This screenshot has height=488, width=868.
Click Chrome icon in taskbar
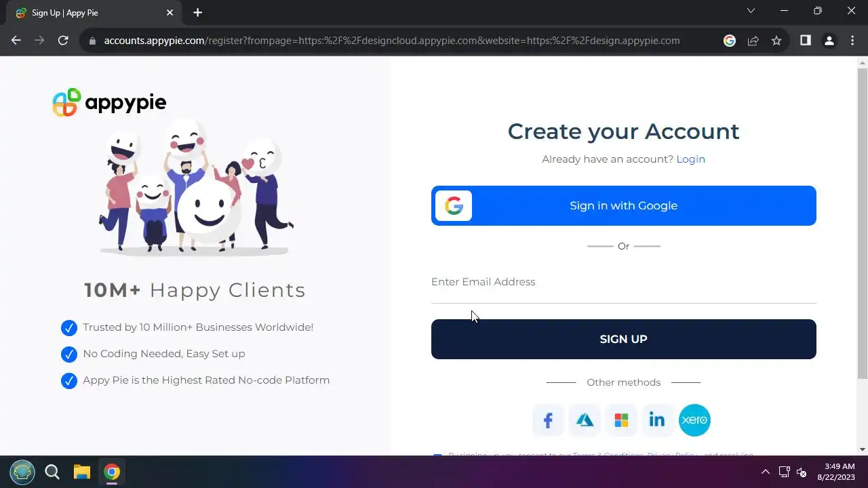pos(112,472)
